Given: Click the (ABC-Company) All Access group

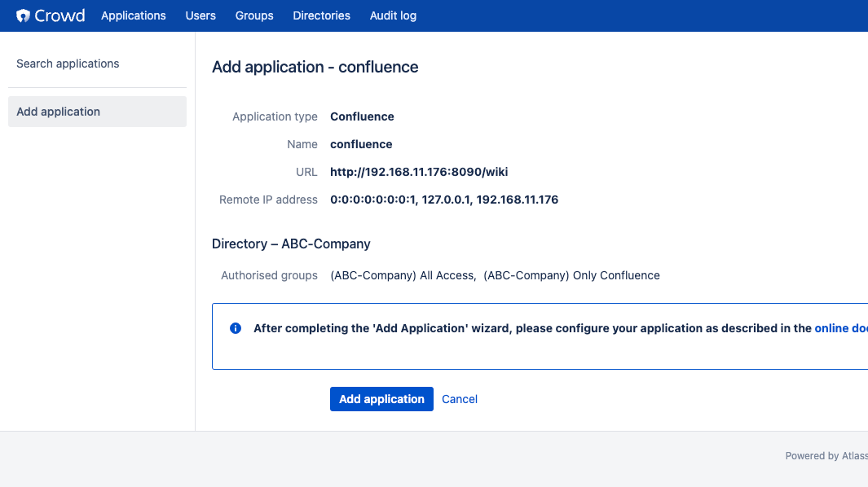Looking at the screenshot, I should tap(403, 275).
